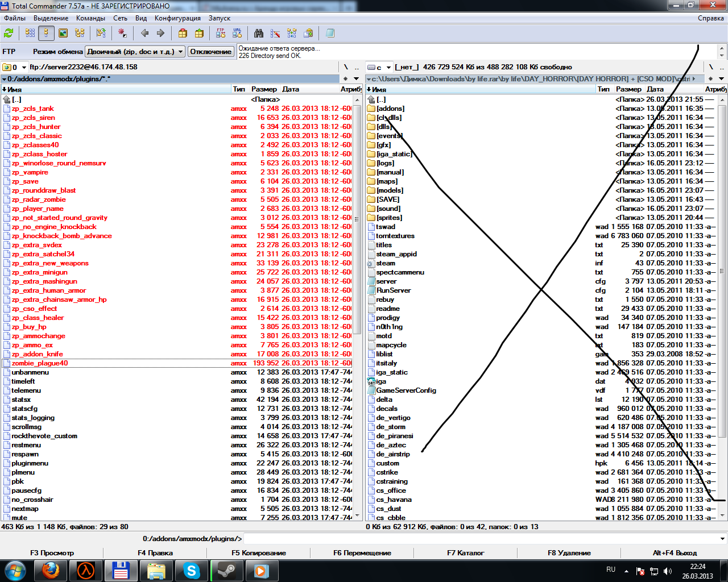Open Half-Life icon in taskbar
The width and height of the screenshot is (728, 582).
(x=86, y=570)
